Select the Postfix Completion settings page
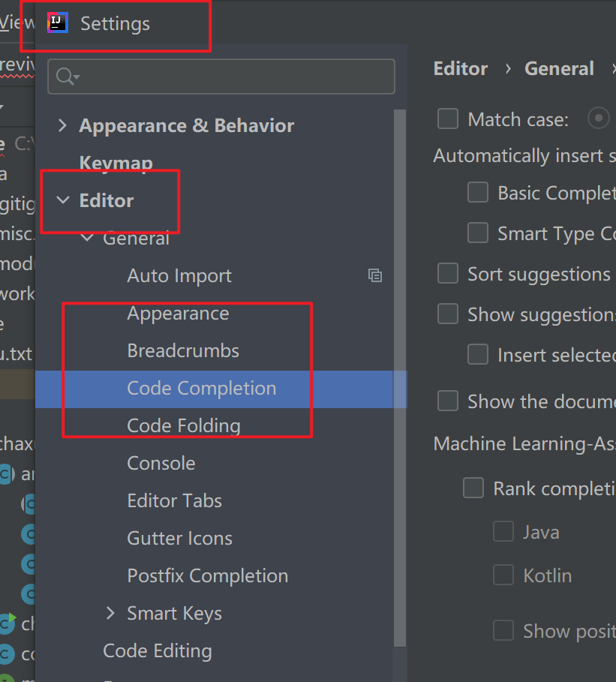616x682 pixels. pos(208,575)
